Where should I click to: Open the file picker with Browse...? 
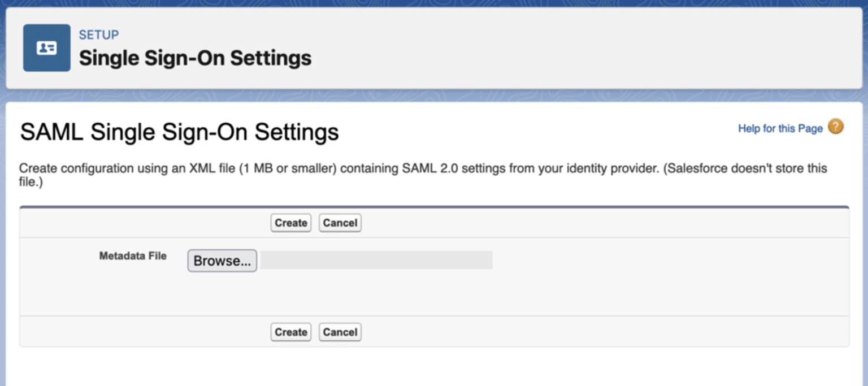click(x=222, y=261)
